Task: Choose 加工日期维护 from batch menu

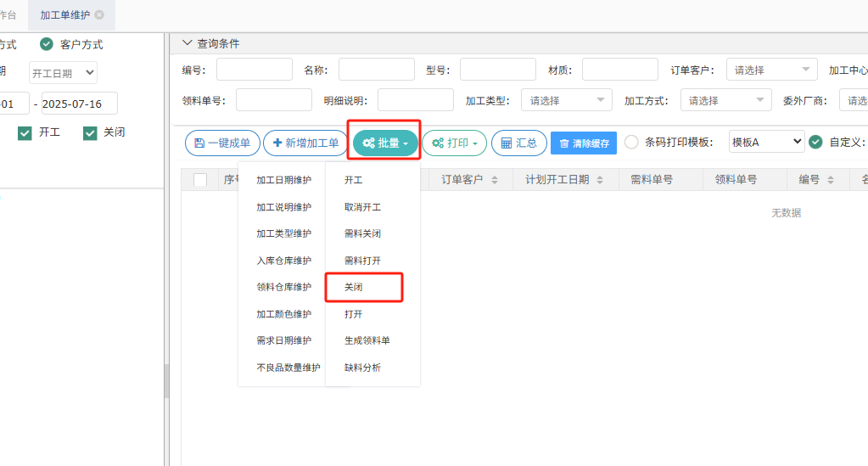Action: (283, 180)
